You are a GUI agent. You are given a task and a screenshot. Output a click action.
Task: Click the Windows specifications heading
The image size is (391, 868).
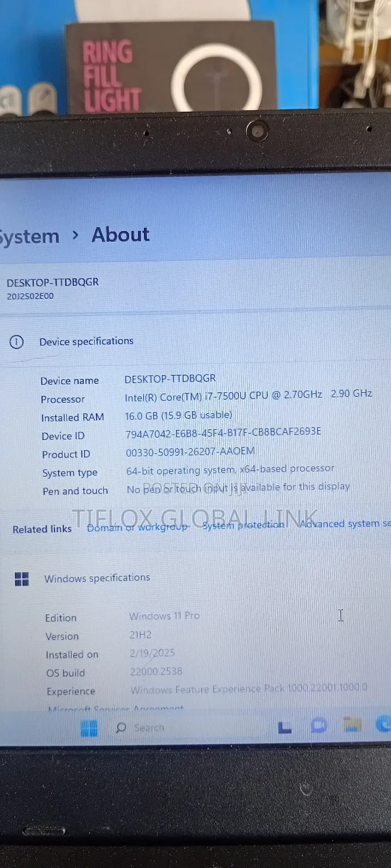[97, 578]
